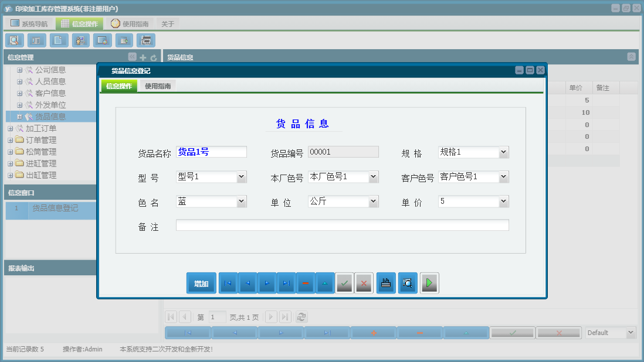Click the green checkmark save button in dialog
644x362 pixels.
click(344, 283)
